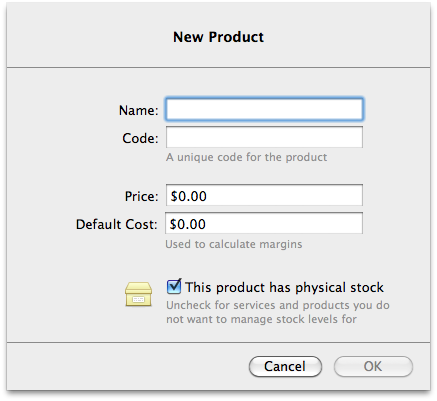Click the 'Uncheck for services and products' description line
Screen dimensions: 437x401
pos(278,305)
